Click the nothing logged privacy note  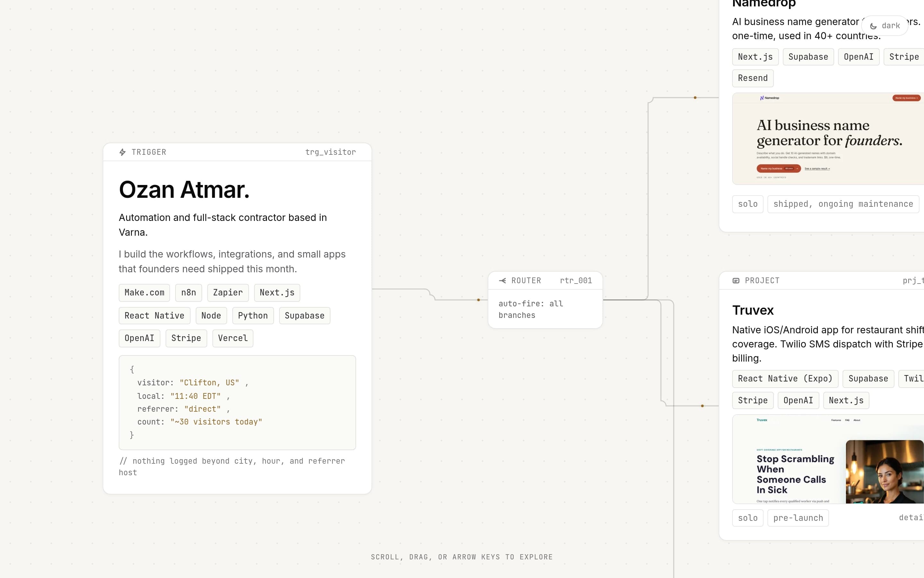click(x=232, y=467)
